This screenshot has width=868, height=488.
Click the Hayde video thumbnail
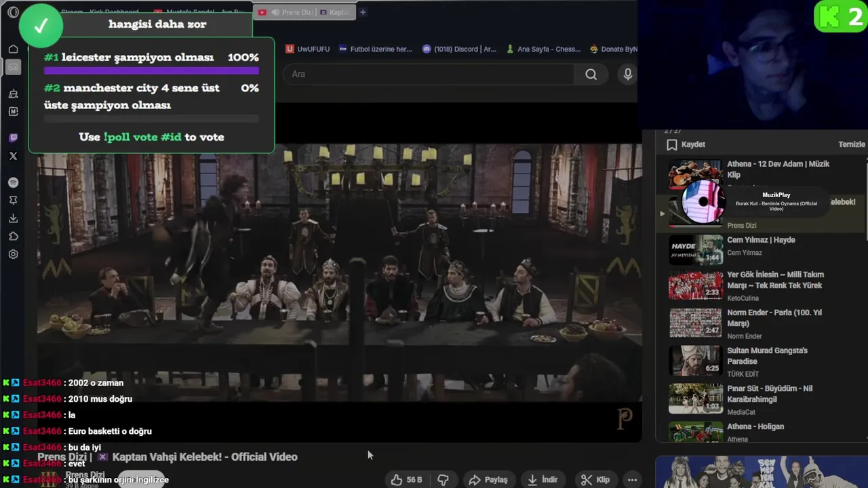696,249
